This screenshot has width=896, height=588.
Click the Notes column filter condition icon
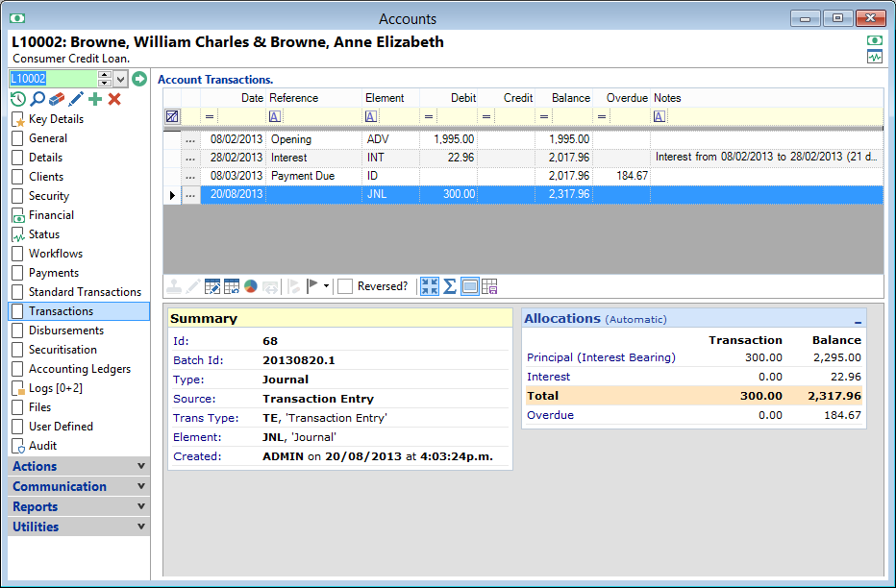[660, 116]
